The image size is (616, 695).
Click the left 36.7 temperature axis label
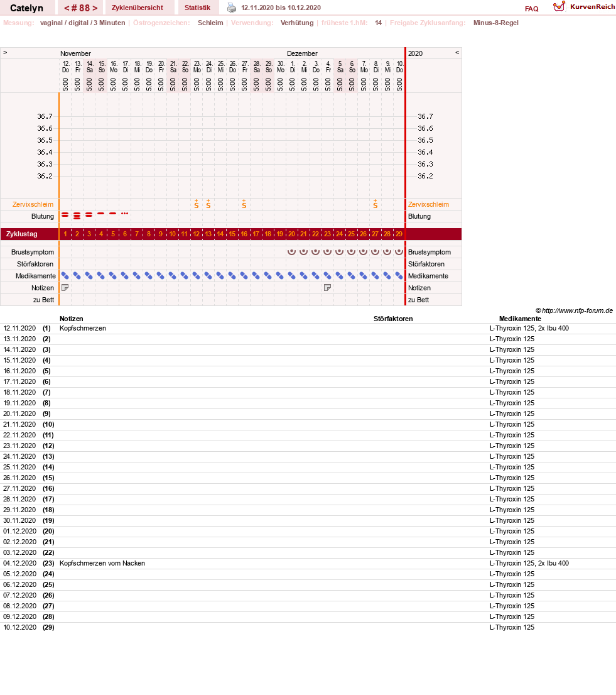pyautogui.click(x=45, y=116)
